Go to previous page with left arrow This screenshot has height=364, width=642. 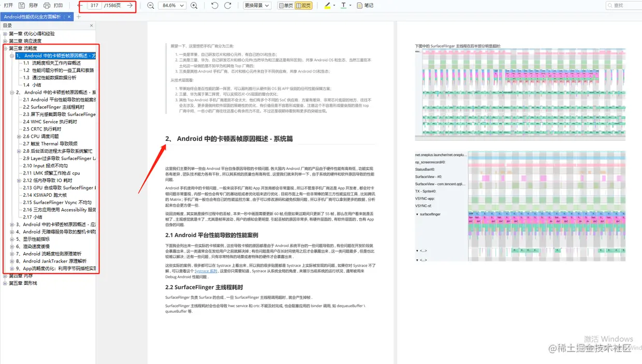81,5
